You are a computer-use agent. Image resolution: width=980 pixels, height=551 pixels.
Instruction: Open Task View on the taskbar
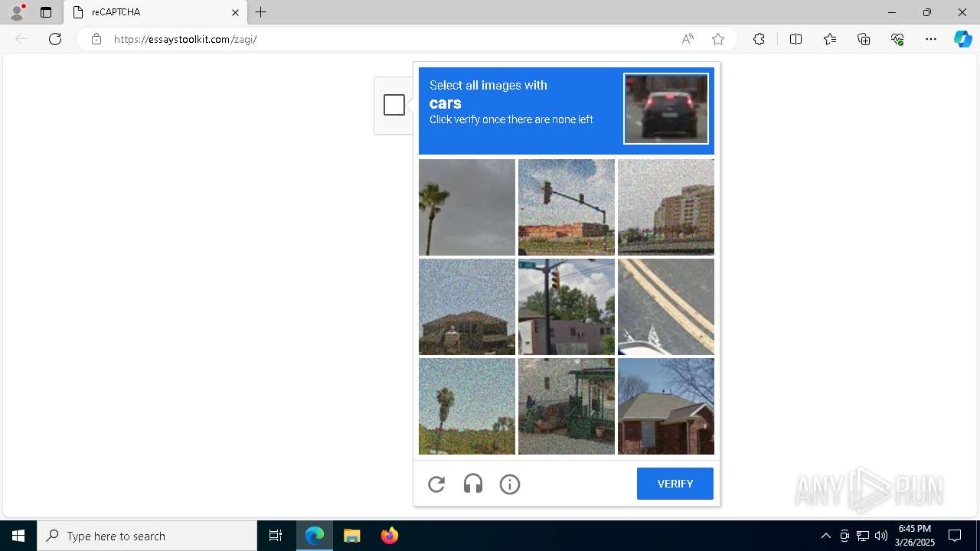[276, 536]
